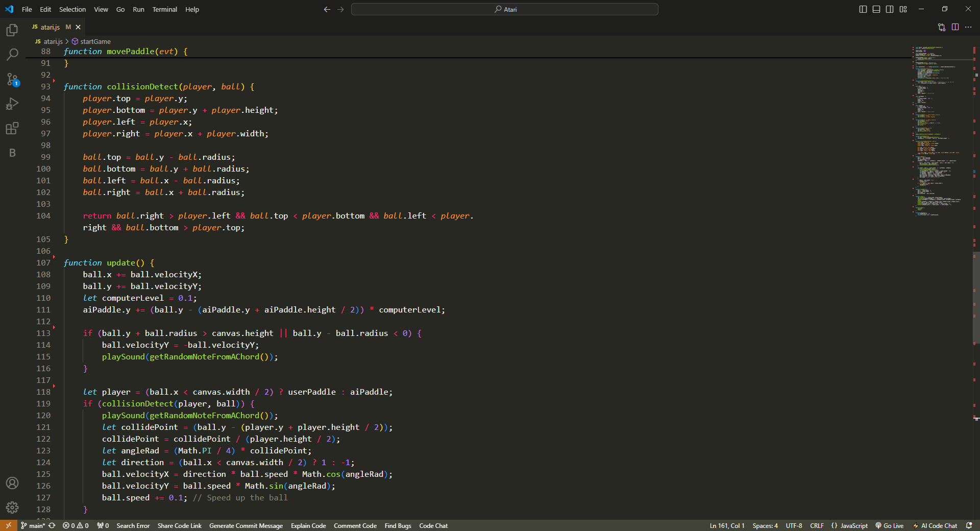Click 'let computerLevel = 0.1;' line
980x531 pixels.
(x=140, y=298)
